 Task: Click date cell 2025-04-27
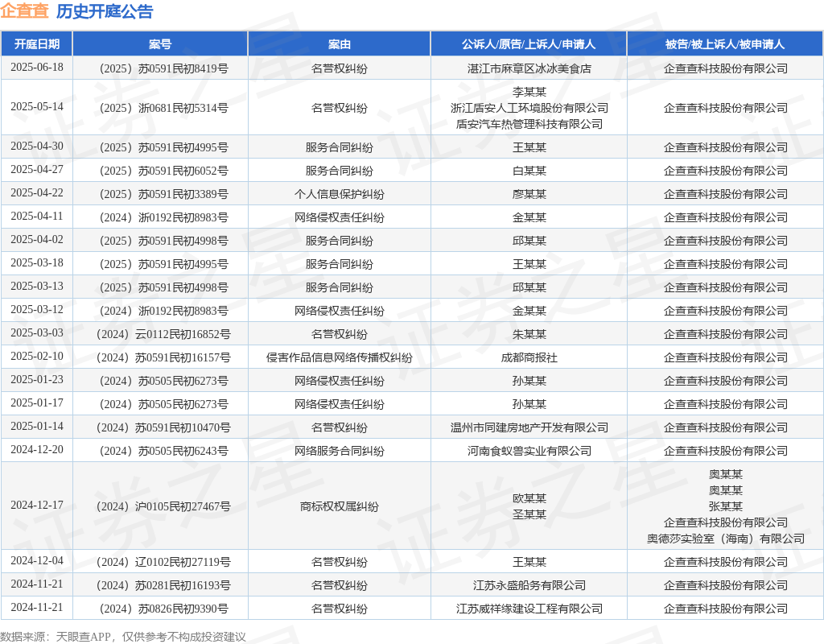click(37, 169)
